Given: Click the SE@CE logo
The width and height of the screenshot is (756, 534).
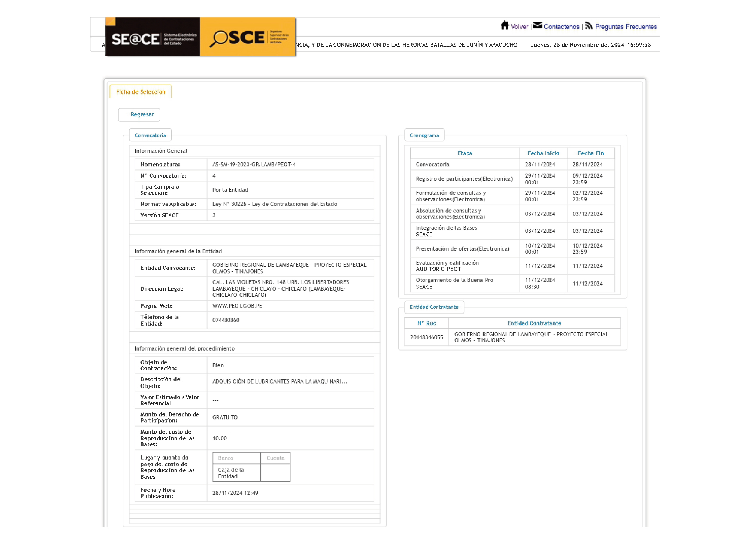Looking at the screenshot, I should pos(153,37).
